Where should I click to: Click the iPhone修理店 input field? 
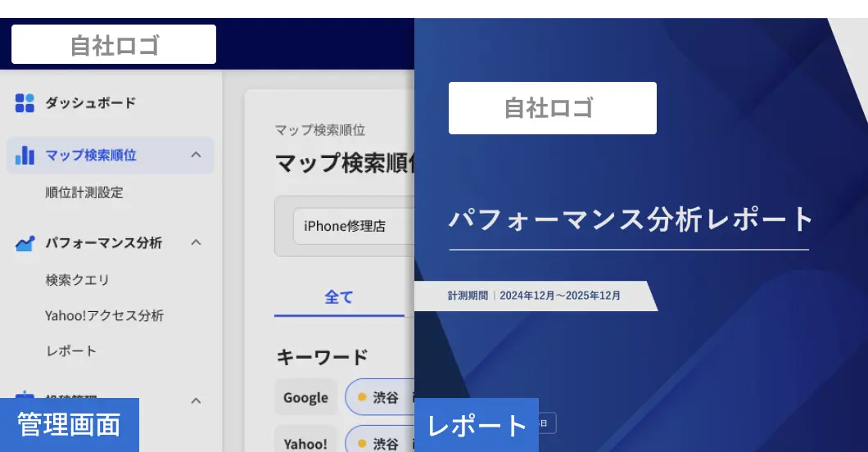[354, 226]
